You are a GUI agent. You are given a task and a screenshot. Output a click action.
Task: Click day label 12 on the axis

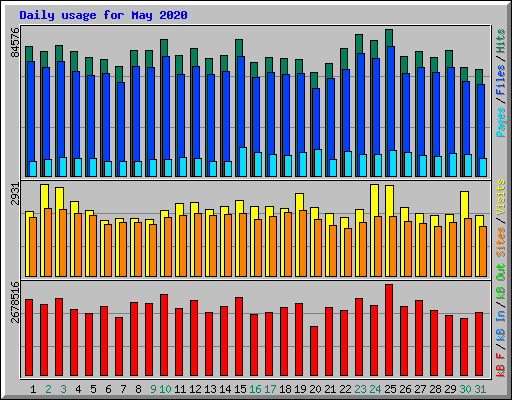[195, 389]
